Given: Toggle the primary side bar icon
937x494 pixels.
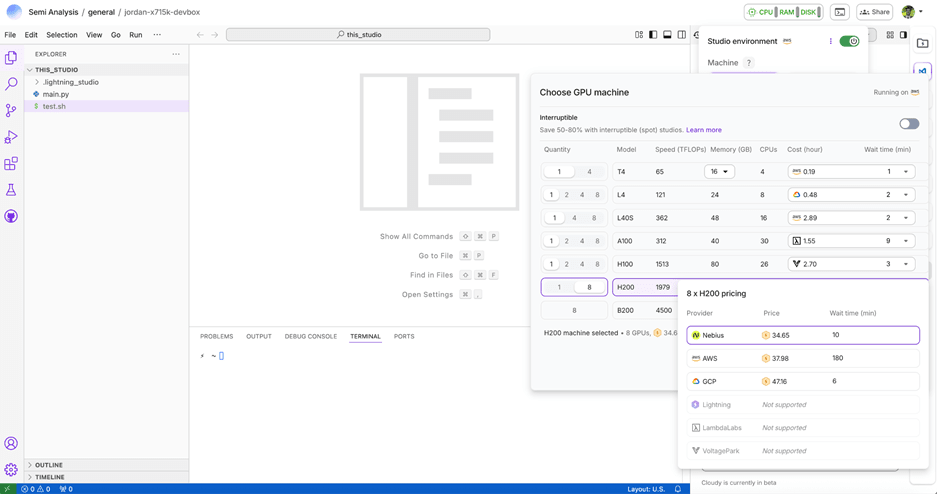Looking at the screenshot, I should [x=653, y=35].
